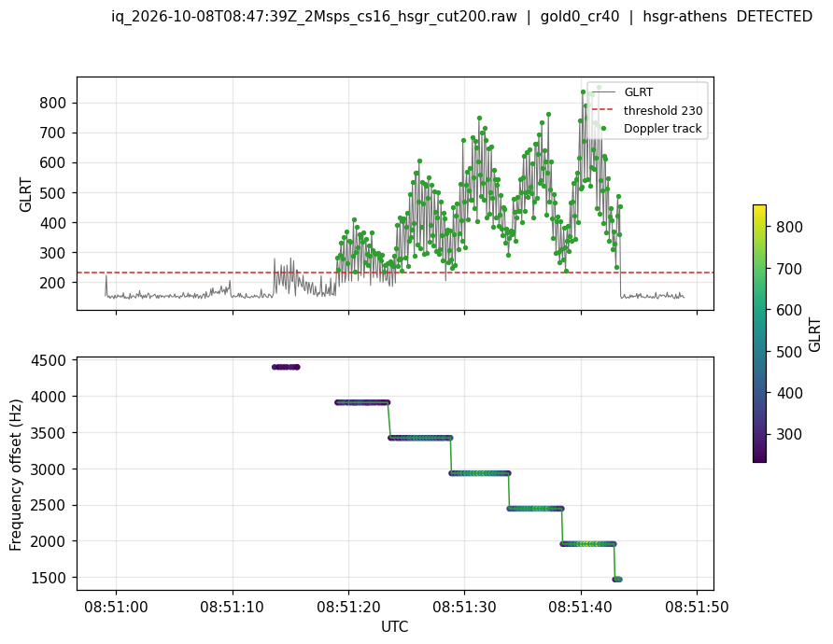
Task: Click the 08:51:40 time tick label
Action: tap(581, 607)
